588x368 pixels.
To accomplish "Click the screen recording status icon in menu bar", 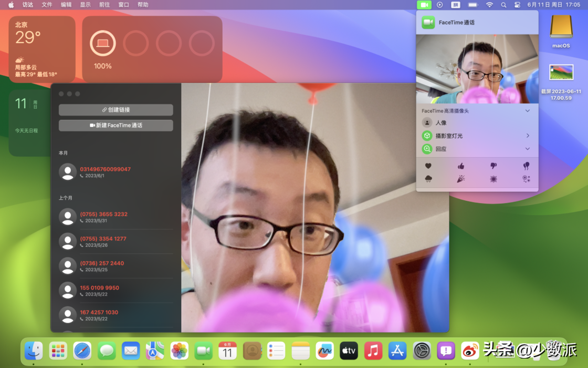I will 440,5.
